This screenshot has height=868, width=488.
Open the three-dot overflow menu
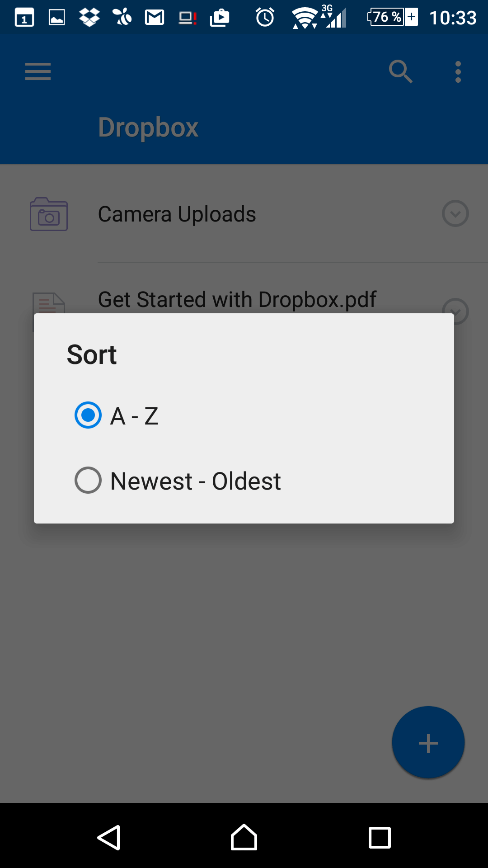pyautogui.click(x=458, y=72)
